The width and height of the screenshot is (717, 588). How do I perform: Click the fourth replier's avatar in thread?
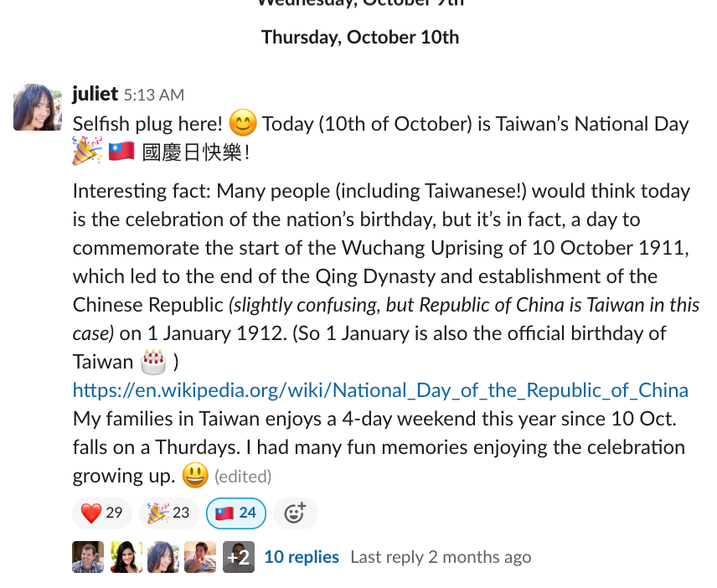point(200,557)
